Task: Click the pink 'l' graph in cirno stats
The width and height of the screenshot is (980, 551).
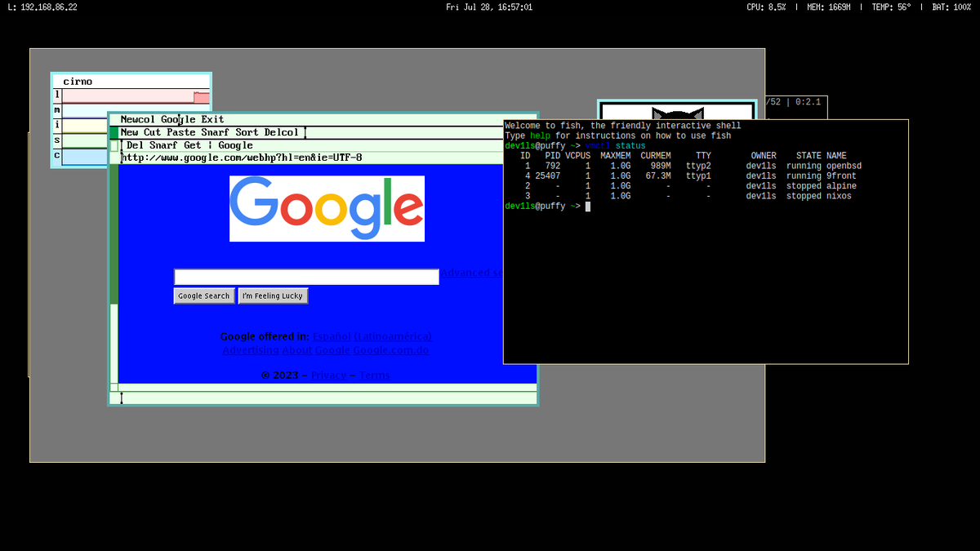Action: pyautogui.click(x=136, y=96)
